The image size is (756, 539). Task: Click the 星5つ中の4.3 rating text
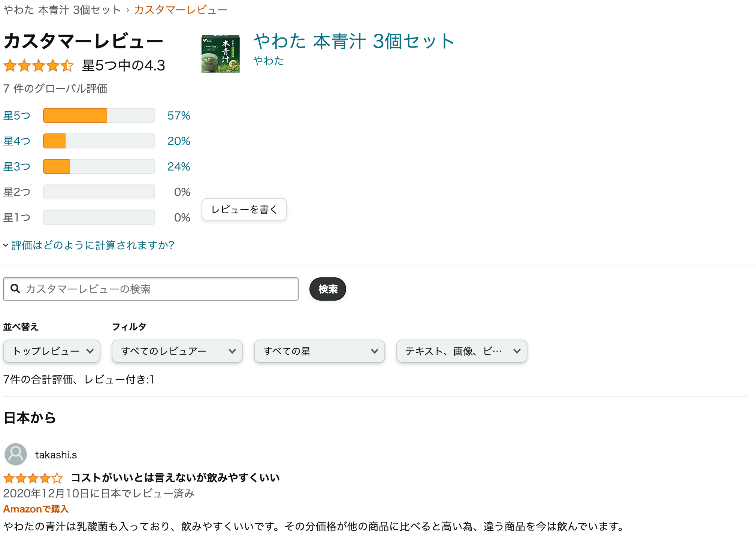[124, 66]
